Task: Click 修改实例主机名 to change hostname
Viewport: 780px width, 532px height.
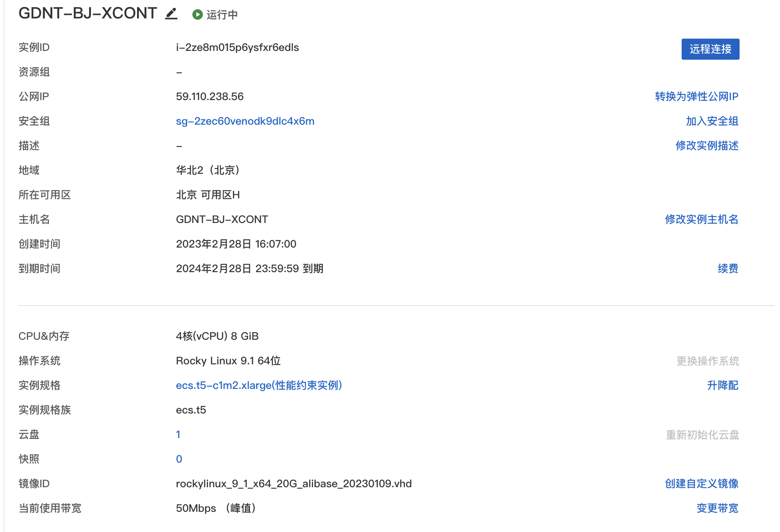Action: tap(702, 219)
